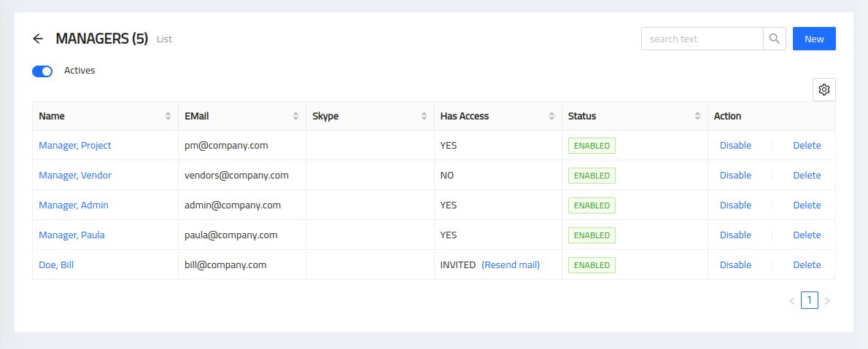Viewport: 868px width, 349px height.
Task: Sort by EMail column arrows
Action: pos(295,116)
